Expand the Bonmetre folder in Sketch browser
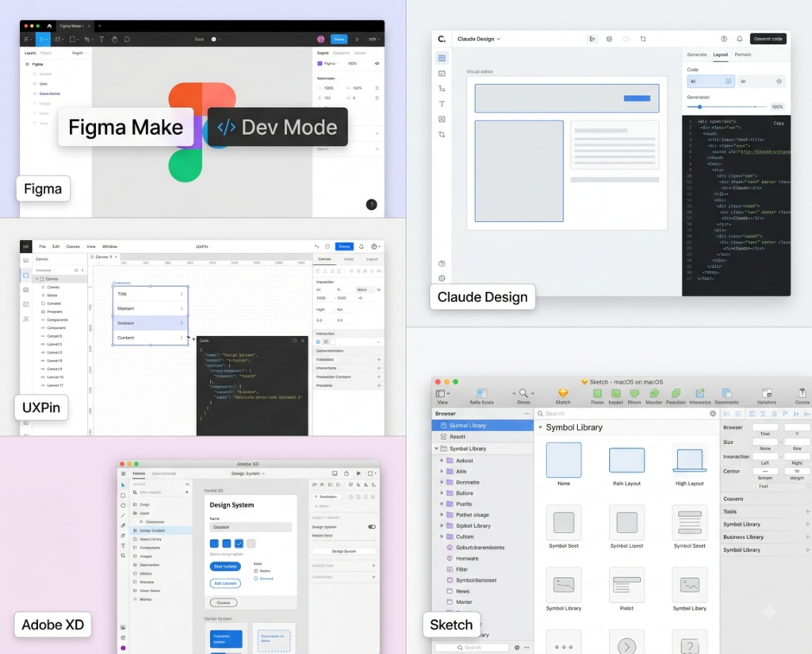Image resolution: width=812 pixels, height=654 pixels. 442,482
